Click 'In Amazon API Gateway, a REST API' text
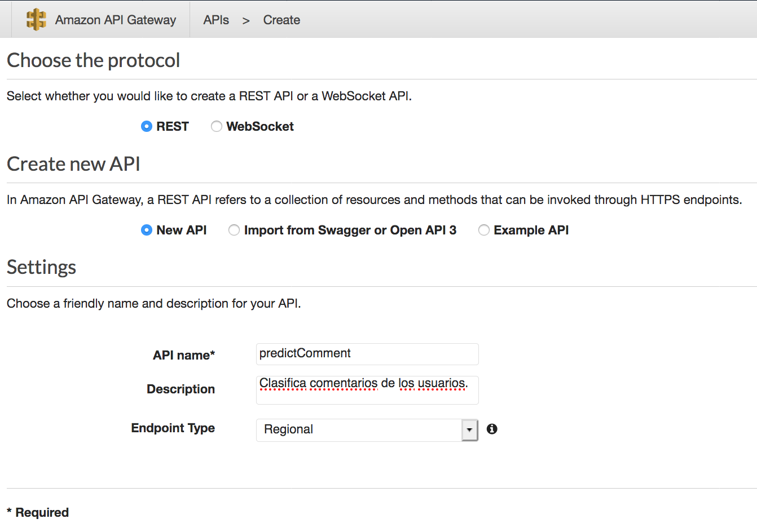 [375, 200]
